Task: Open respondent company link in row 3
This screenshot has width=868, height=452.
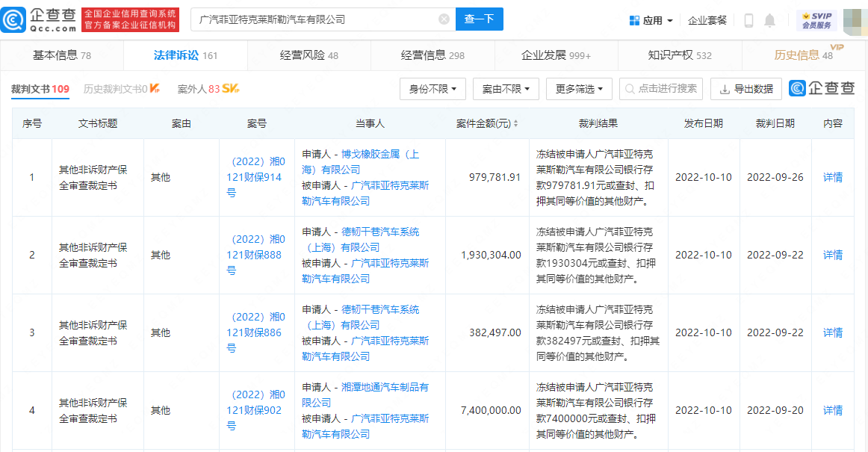Action: (x=365, y=348)
